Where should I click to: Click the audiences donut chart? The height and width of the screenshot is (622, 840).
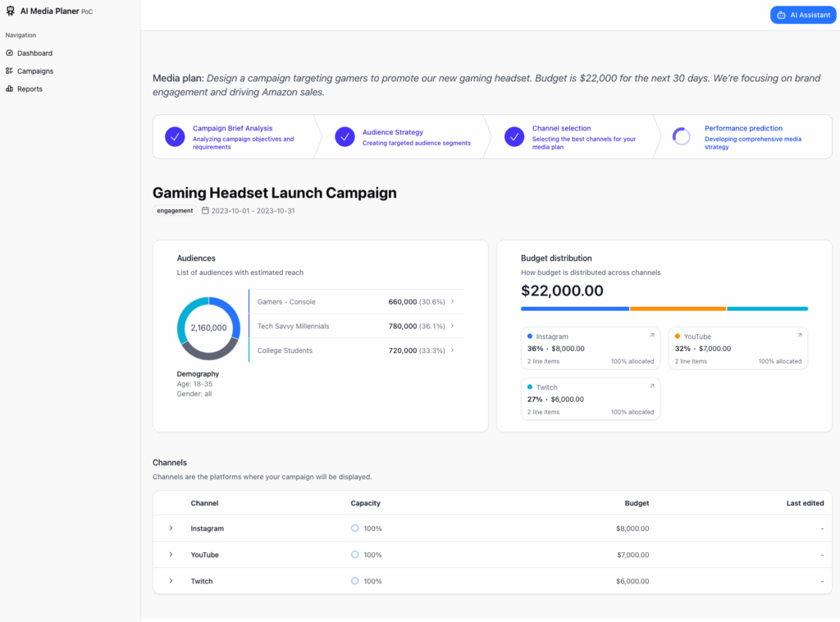click(x=208, y=327)
